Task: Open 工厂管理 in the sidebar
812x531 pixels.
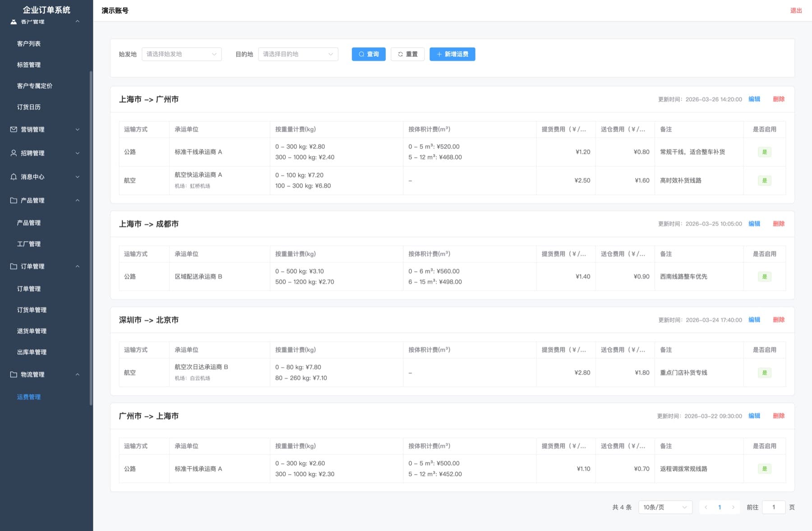Action: (x=29, y=244)
